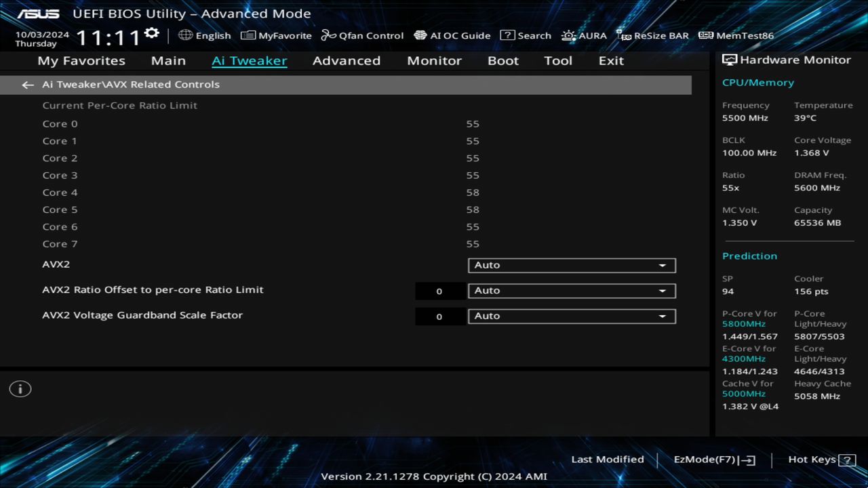This screenshot has width=868, height=488.
Task: Expand the AVX2 Ratio Offset dropdown
Action: (571, 290)
